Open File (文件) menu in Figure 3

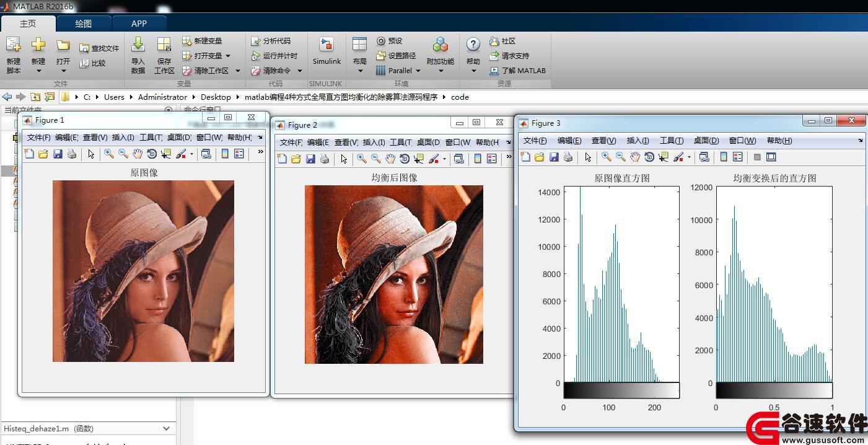pyautogui.click(x=535, y=141)
